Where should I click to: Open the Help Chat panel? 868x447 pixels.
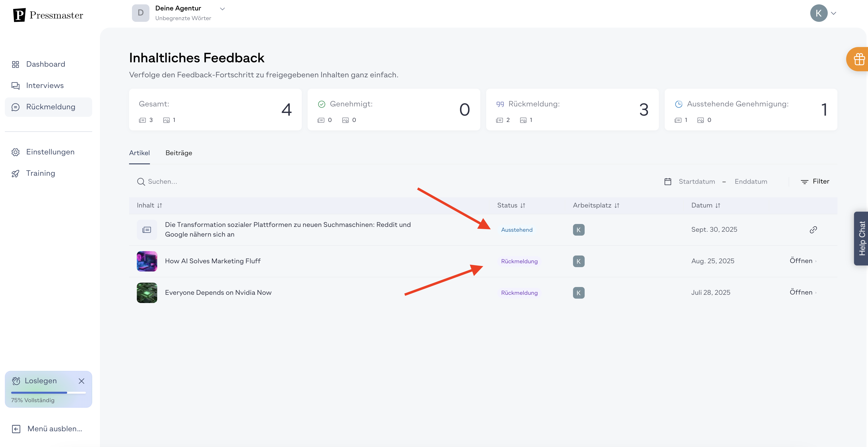coord(861,238)
